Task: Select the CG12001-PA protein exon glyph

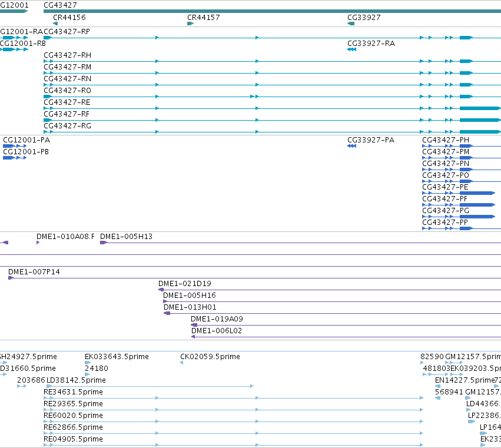Action: coord(8,146)
